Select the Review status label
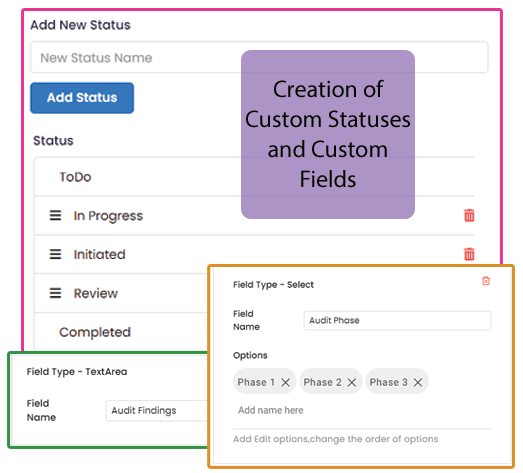523x473 pixels. point(96,294)
